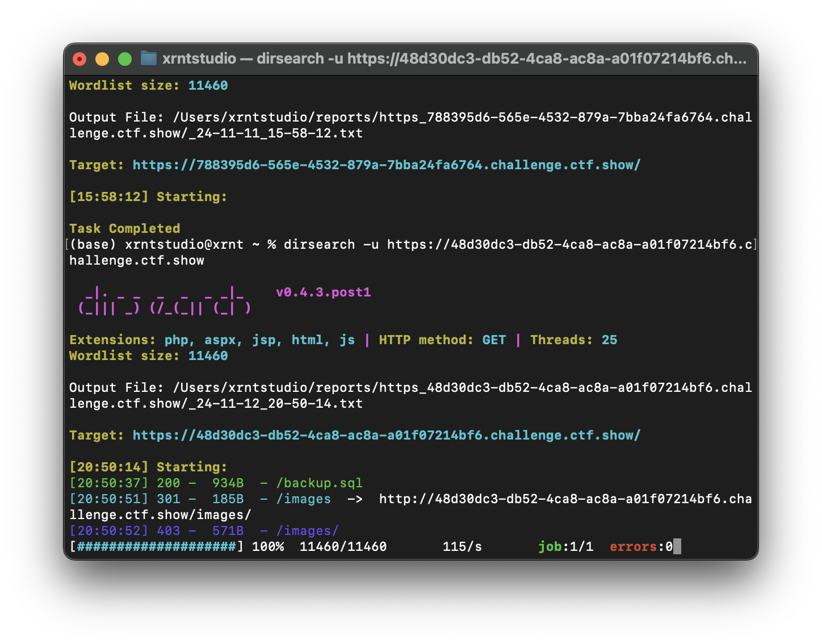Click 'HTTP method: GET' text
Screen dimensions: 822x644
[x=442, y=340]
